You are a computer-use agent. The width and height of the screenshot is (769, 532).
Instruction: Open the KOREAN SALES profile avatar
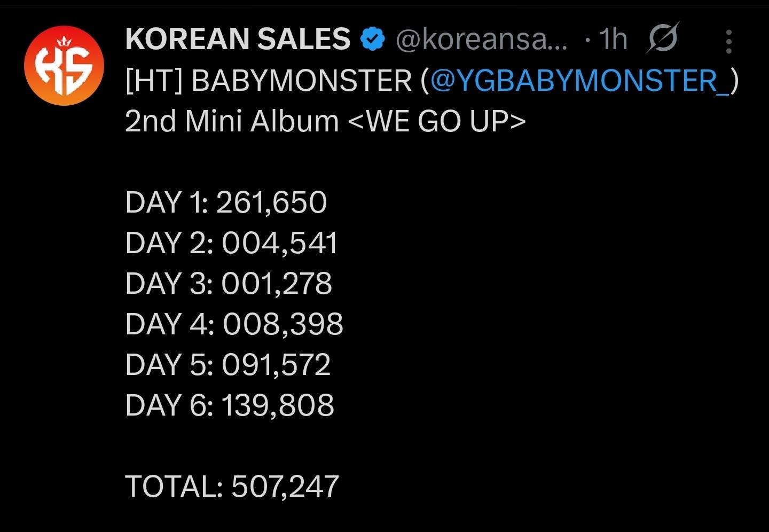[64, 66]
